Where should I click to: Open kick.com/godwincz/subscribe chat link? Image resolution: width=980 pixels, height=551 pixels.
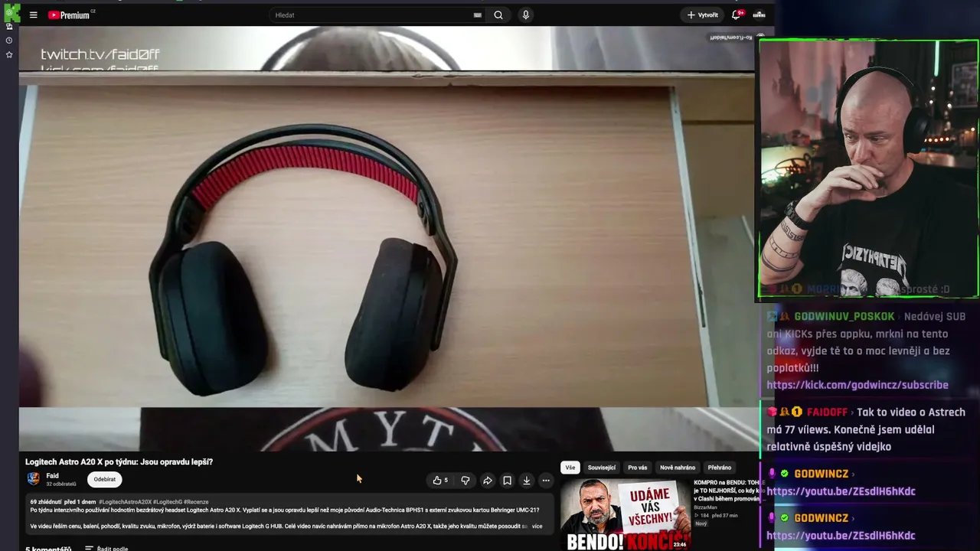[857, 385]
